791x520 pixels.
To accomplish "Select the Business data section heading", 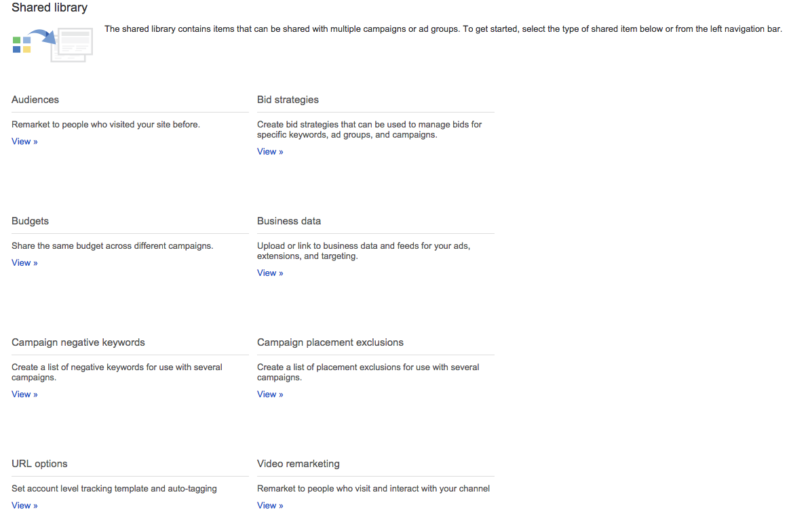I will [x=289, y=221].
